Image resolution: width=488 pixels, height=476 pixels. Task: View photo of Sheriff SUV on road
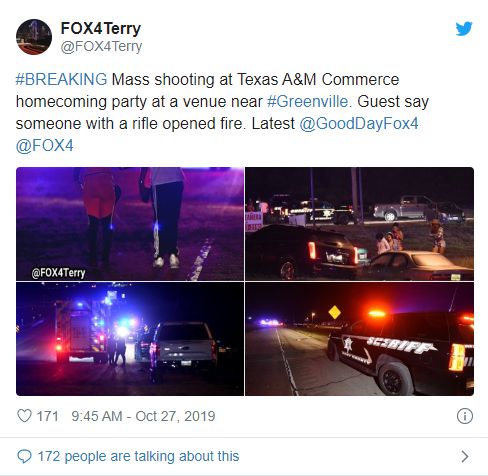[x=359, y=339]
